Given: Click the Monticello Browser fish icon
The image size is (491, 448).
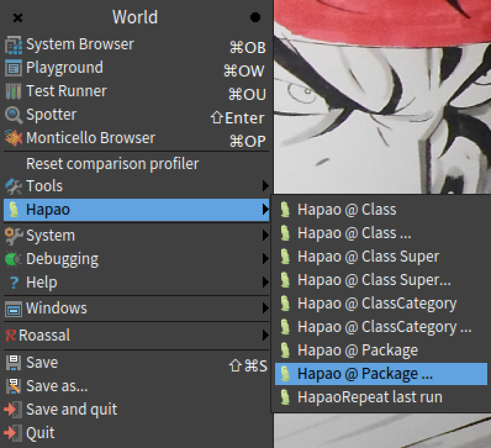Looking at the screenshot, I should [x=14, y=138].
